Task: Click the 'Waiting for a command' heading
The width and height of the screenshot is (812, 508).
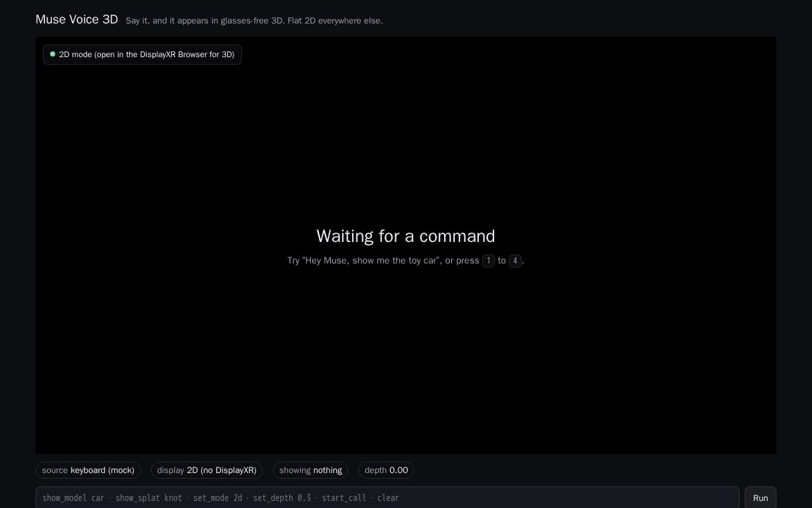Action: (406, 236)
